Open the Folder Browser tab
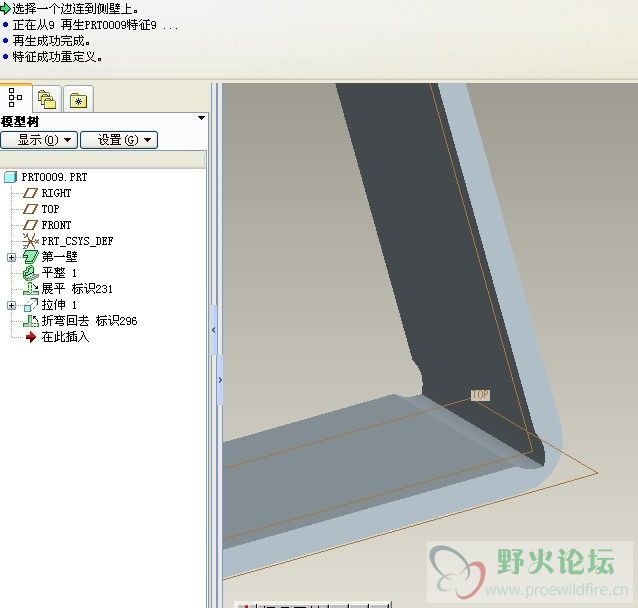638x608 pixels. coord(47,99)
